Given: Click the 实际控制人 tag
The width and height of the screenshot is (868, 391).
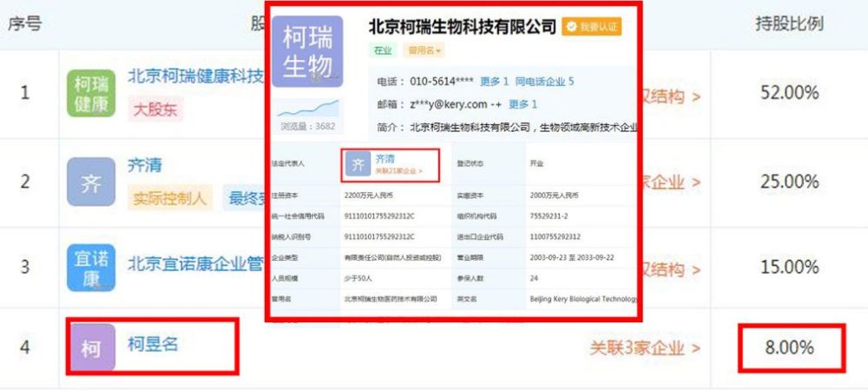Looking at the screenshot, I should 170,198.
